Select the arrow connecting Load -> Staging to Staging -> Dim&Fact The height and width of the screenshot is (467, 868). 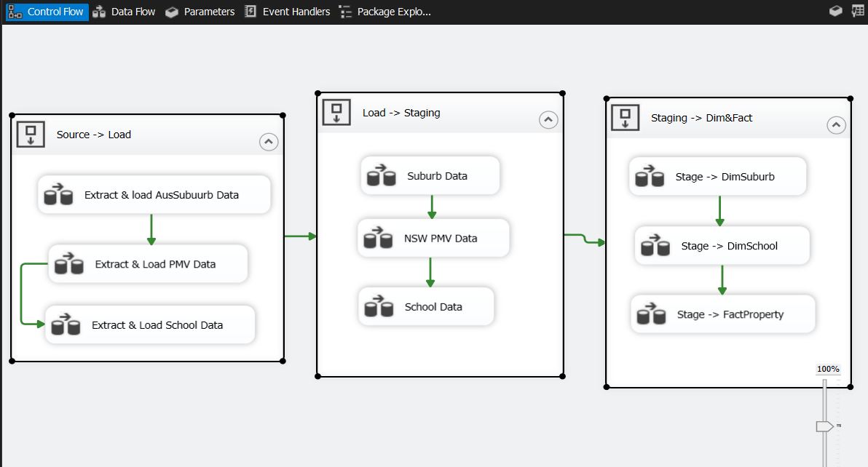(x=584, y=238)
